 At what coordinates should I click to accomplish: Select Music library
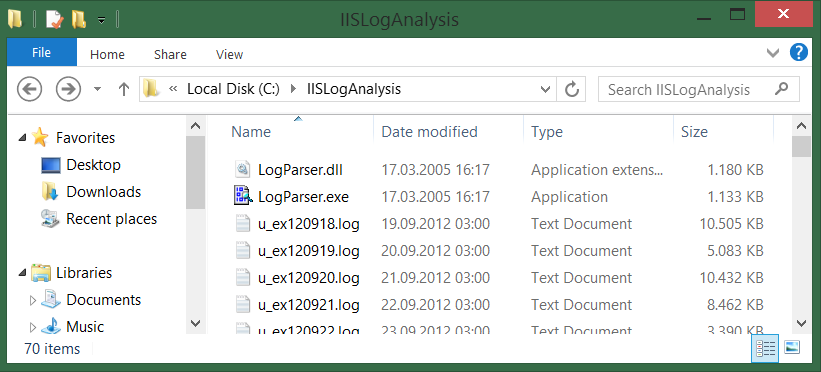(85, 327)
